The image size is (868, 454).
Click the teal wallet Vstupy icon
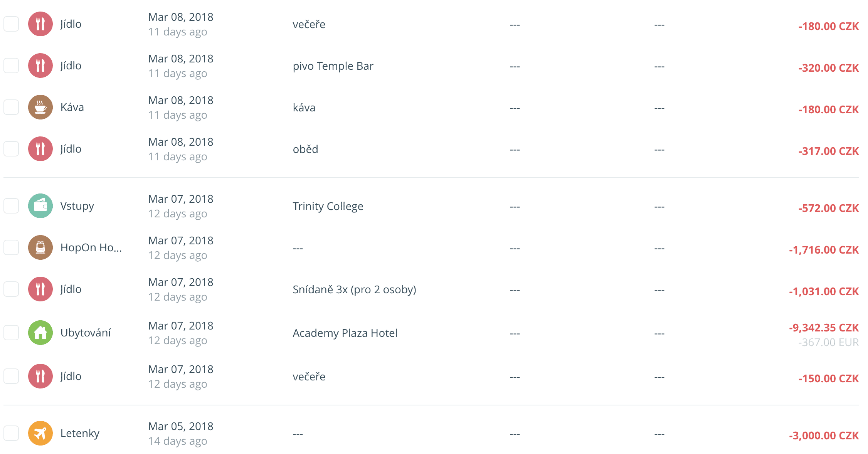[40, 206]
